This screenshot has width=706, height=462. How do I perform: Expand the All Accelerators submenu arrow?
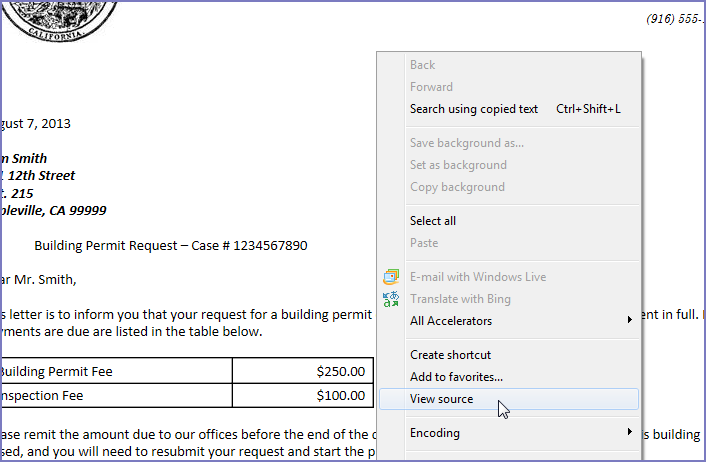click(629, 321)
